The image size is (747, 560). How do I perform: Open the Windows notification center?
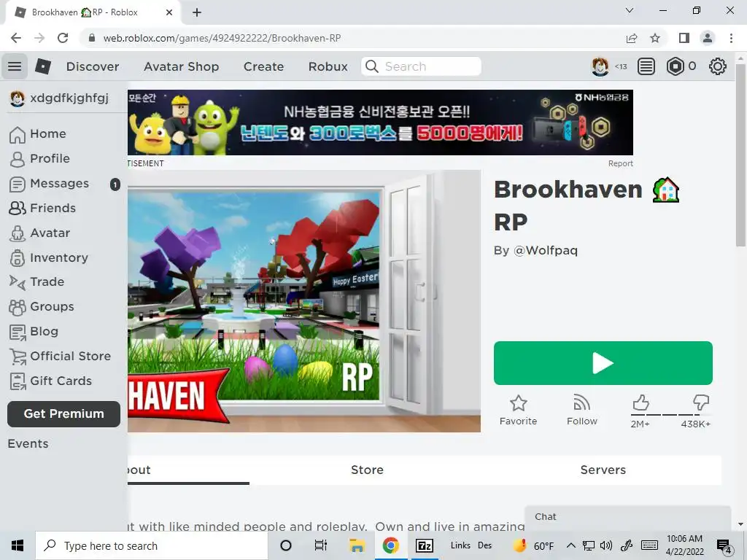coord(724,546)
